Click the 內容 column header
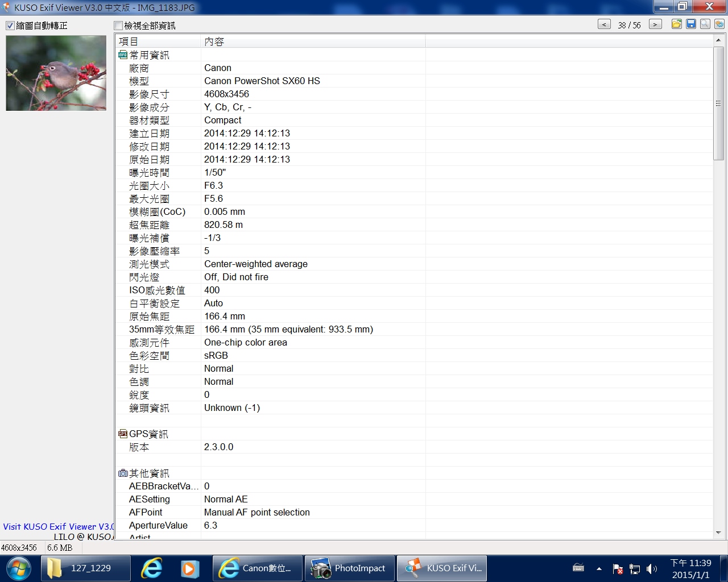Image resolution: width=728 pixels, height=582 pixels. coord(313,41)
